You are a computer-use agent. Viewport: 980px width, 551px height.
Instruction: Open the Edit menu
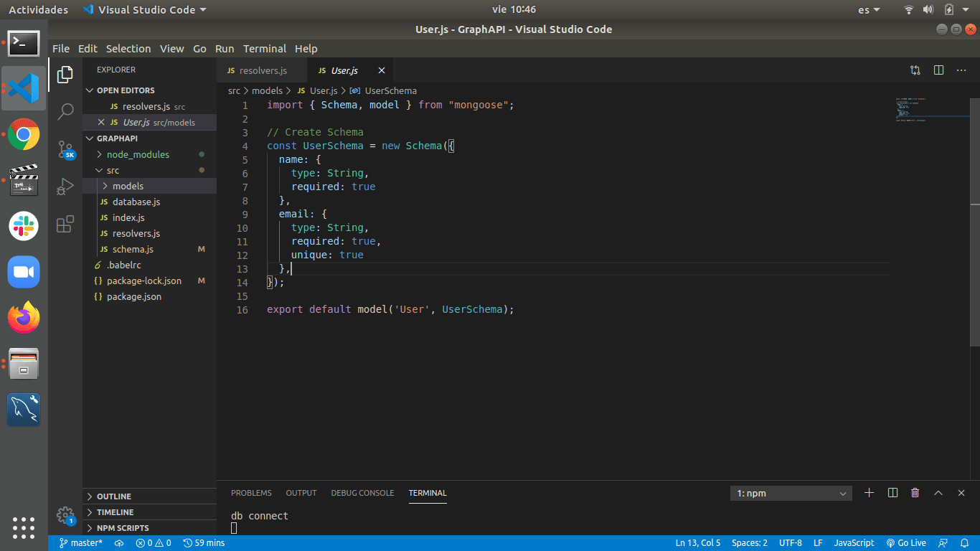click(x=88, y=49)
